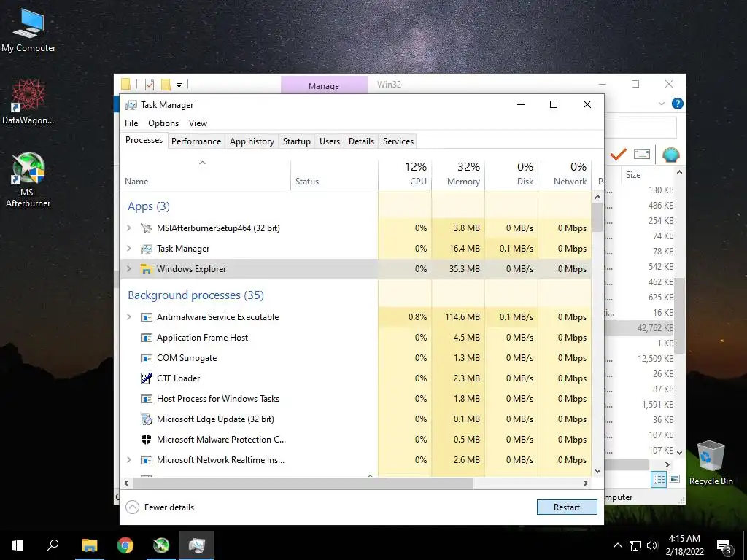Expand Antimalware Service Executable group
747x560 pixels.
(128, 317)
